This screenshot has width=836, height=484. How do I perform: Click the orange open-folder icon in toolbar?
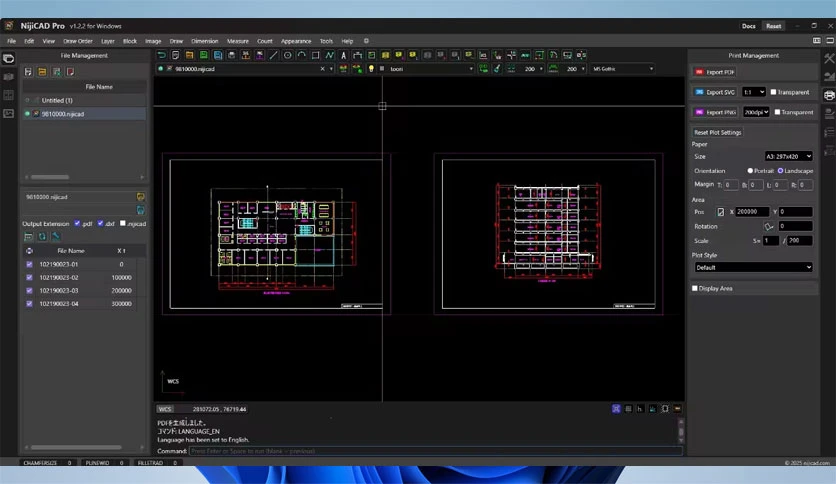coord(189,55)
